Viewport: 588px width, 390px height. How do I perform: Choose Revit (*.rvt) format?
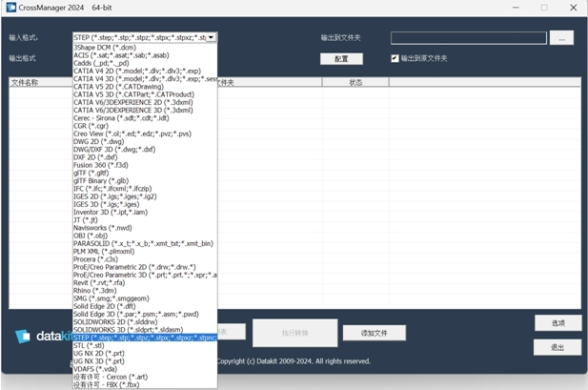tap(145, 282)
